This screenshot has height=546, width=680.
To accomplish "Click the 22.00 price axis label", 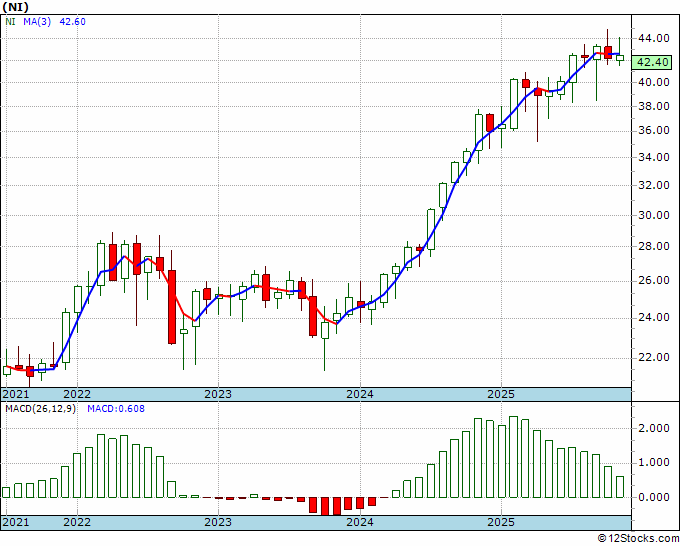I will pos(653,357).
